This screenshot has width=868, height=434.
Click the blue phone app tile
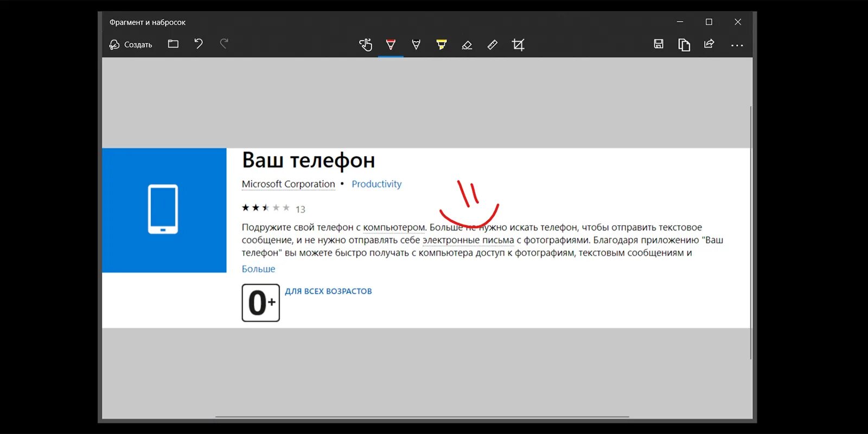[164, 210]
